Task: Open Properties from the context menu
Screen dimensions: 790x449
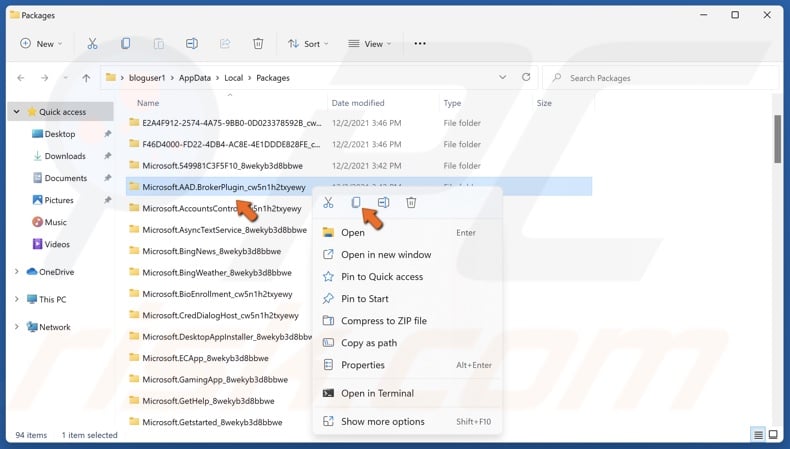Action: click(407, 365)
